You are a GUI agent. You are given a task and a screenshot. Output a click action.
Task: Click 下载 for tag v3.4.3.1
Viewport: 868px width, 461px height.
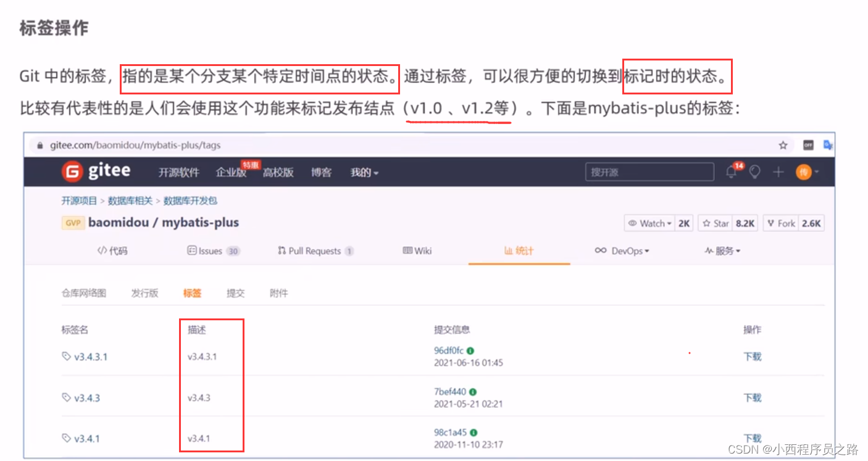(753, 356)
